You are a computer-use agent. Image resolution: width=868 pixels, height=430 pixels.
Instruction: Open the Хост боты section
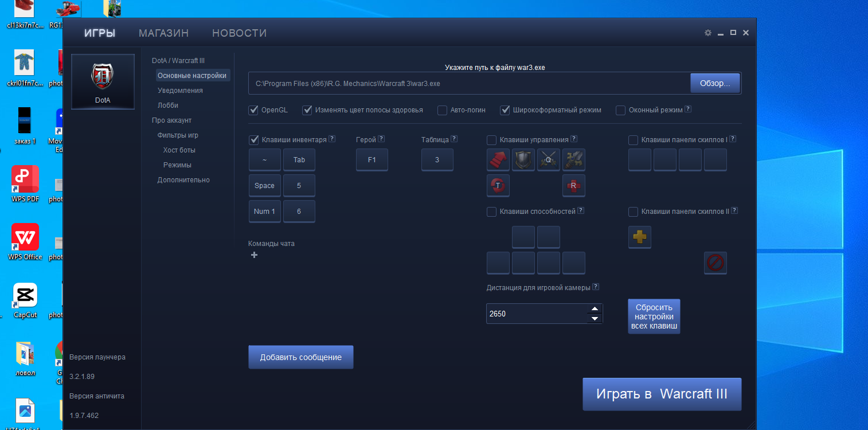pyautogui.click(x=179, y=150)
